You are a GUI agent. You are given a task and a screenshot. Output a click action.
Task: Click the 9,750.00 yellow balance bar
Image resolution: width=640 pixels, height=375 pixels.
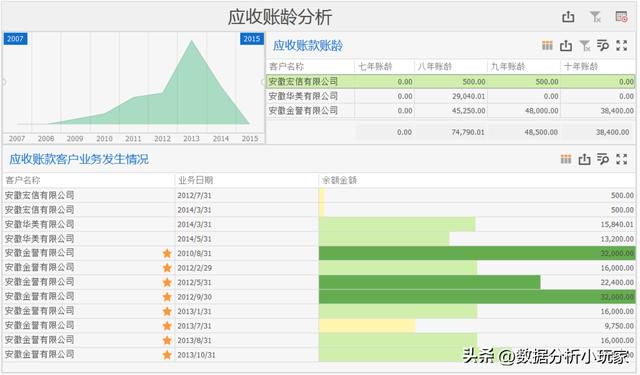click(x=367, y=326)
